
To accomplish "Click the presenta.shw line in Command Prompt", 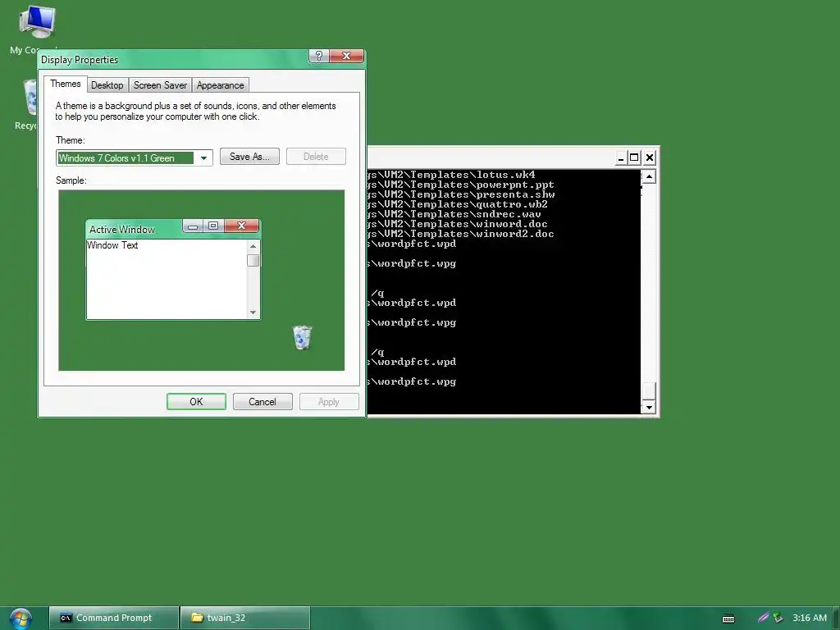I will [461, 194].
